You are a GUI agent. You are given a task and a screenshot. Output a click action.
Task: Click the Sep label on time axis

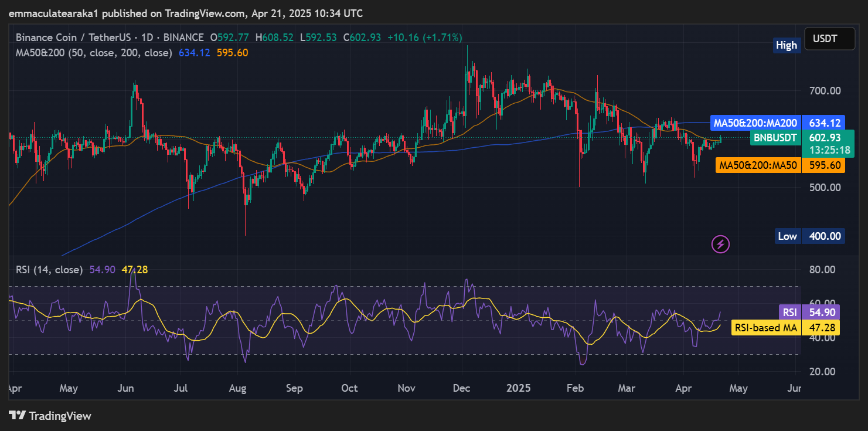(x=294, y=388)
